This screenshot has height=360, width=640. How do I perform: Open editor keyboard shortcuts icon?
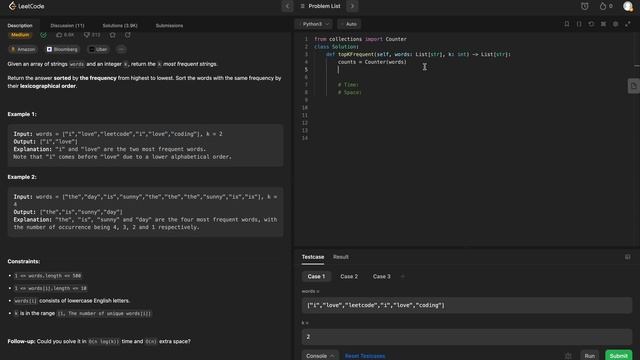tap(603, 24)
